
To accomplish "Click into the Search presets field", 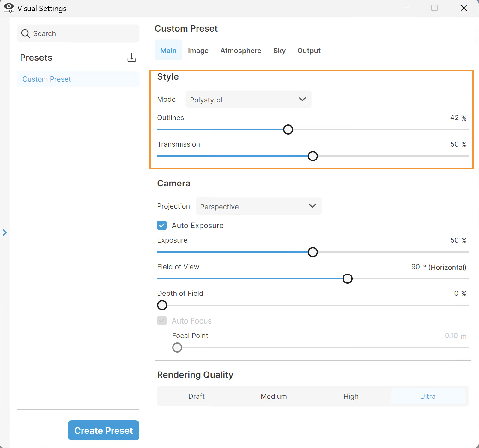I will (78, 33).
